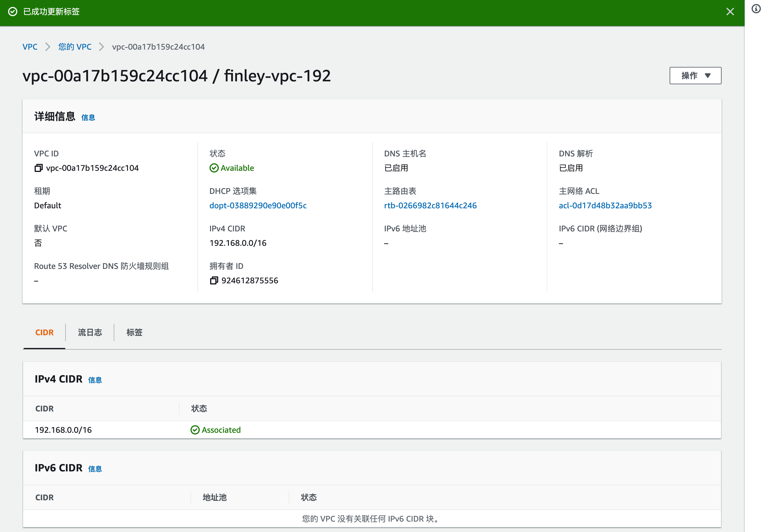
Task: Dismiss the 已成功更新标签 notification banner
Action: tap(730, 12)
